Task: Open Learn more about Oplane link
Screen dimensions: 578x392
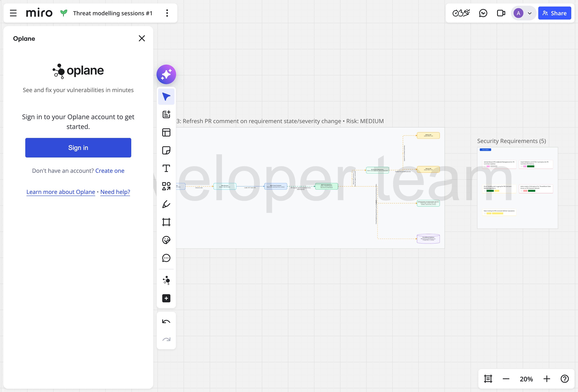Action: 61,192
